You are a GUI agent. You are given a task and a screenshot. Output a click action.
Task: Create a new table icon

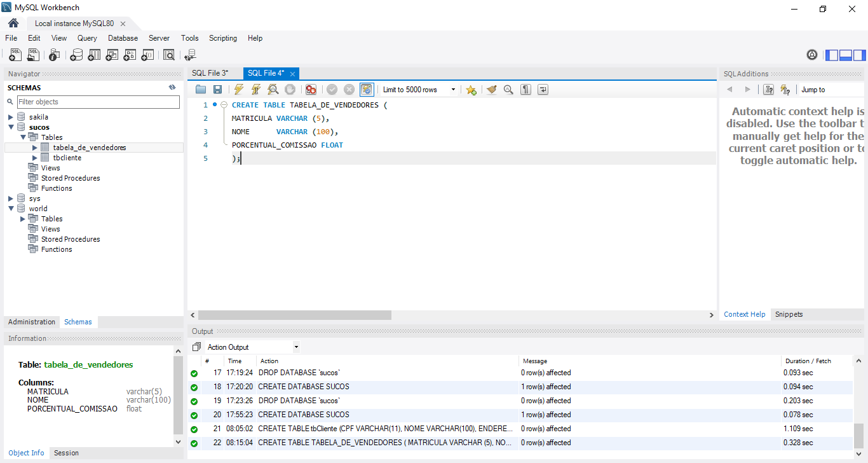94,55
